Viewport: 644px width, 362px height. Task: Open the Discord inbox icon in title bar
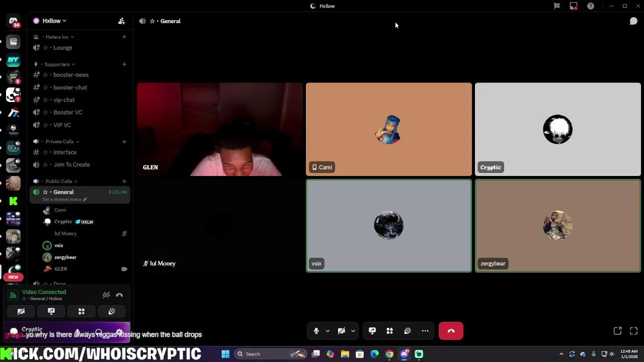[574, 6]
